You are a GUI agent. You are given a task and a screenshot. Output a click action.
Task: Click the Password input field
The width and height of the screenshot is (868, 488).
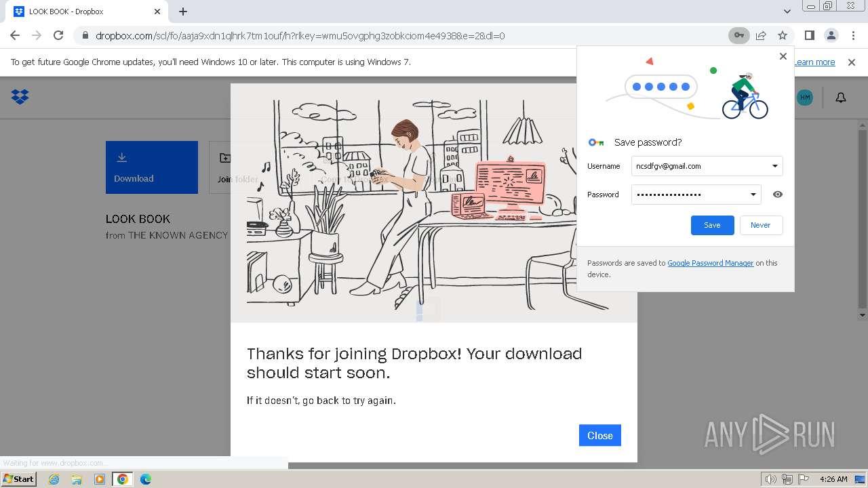click(x=696, y=195)
